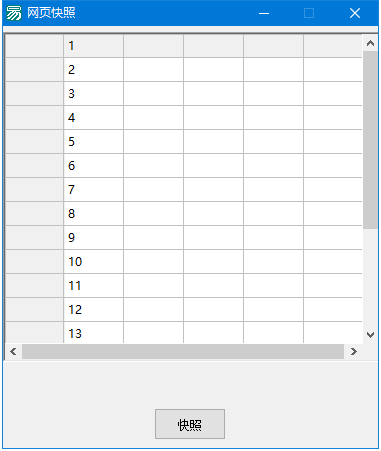Click the vertical scrollbar track below thumb
381x451 pixels.
click(x=370, y=278)
